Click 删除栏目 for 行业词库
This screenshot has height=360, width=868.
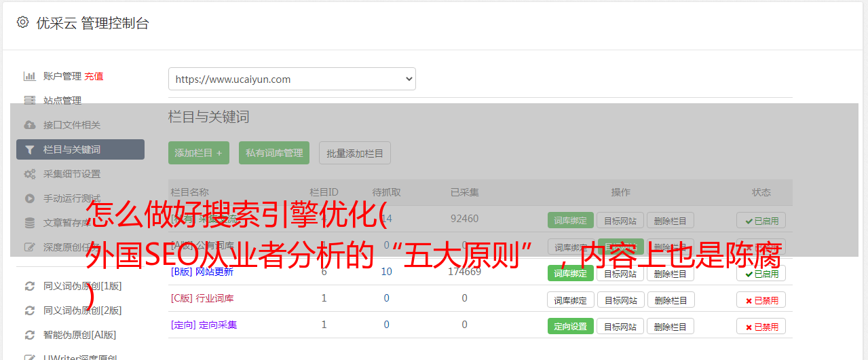tap(671, 300)
